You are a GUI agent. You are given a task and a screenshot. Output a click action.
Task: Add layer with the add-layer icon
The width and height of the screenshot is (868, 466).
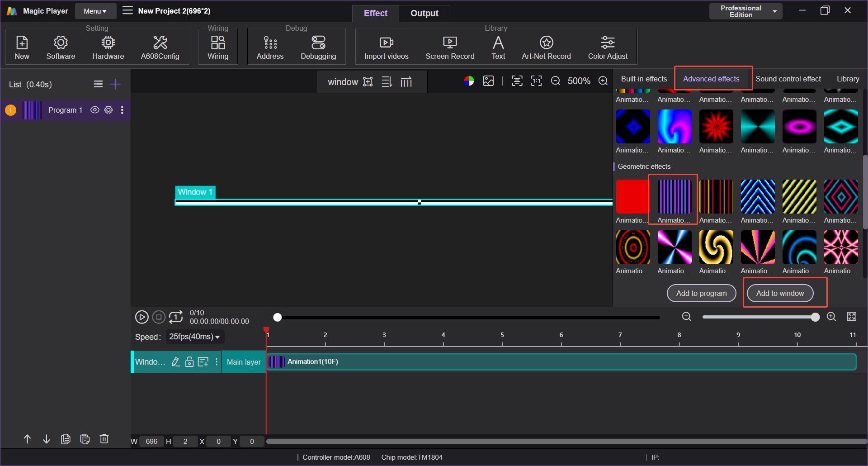coord(203,361)
